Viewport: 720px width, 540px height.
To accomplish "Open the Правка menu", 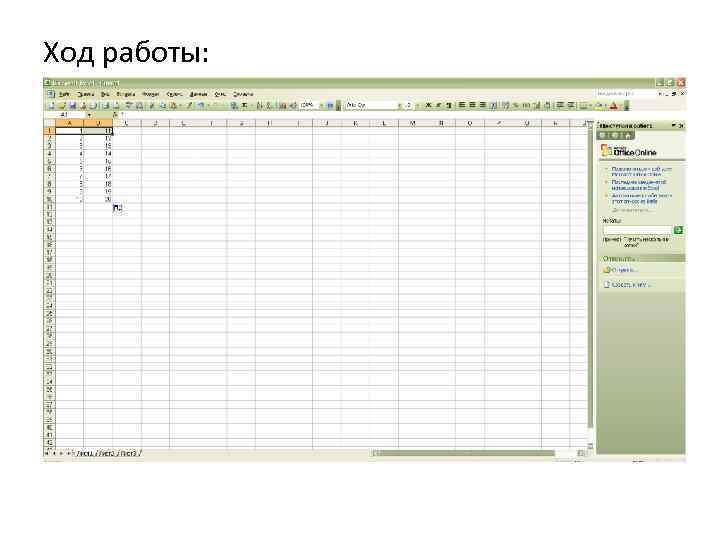I will click(x=86, y=94).
